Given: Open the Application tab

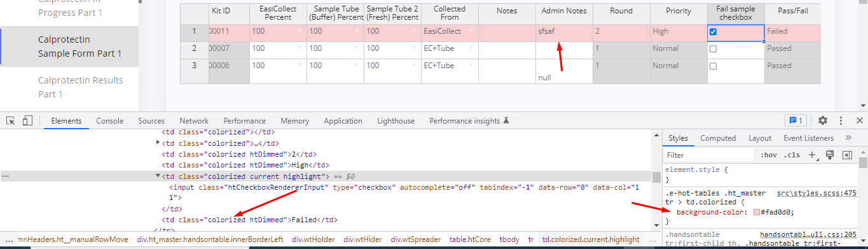Looking at the screenshot, I should (343, 120).
